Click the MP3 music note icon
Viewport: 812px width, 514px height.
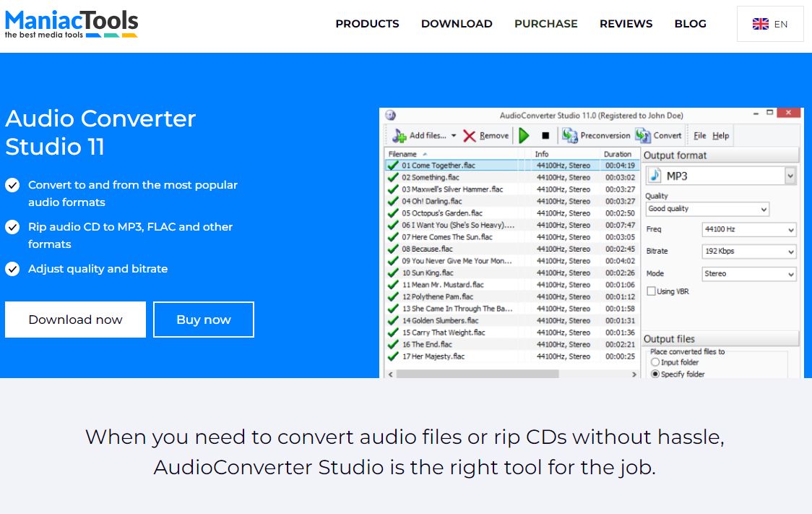click(x=655, y=176)
